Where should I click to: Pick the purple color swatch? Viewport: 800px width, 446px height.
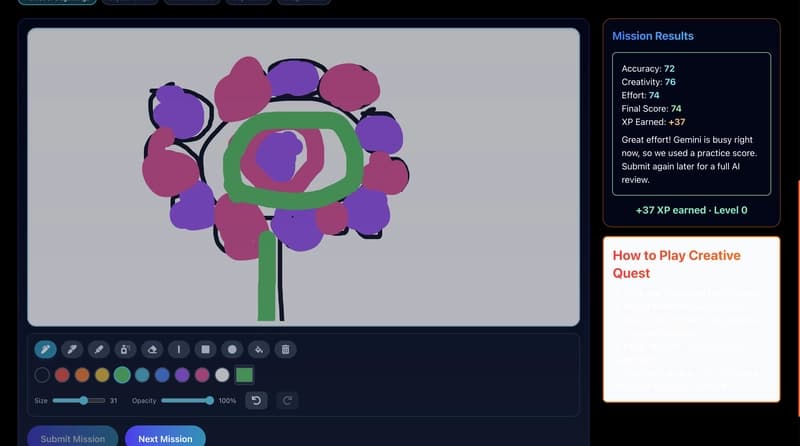click(x=182, y=375)
